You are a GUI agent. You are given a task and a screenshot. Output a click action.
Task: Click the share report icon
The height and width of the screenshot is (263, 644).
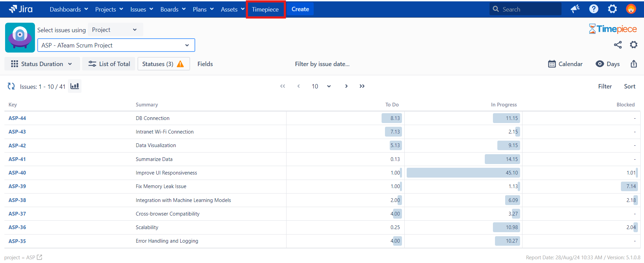click(618, 45)
